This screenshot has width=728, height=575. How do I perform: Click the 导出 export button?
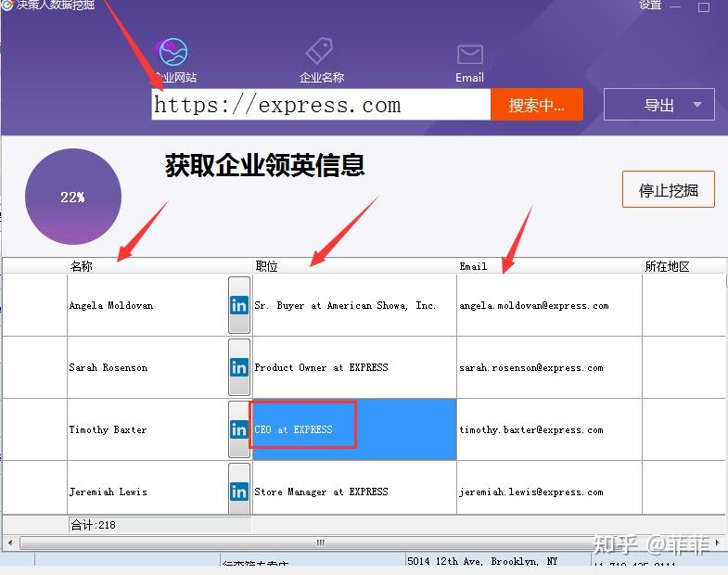(658, 105)
